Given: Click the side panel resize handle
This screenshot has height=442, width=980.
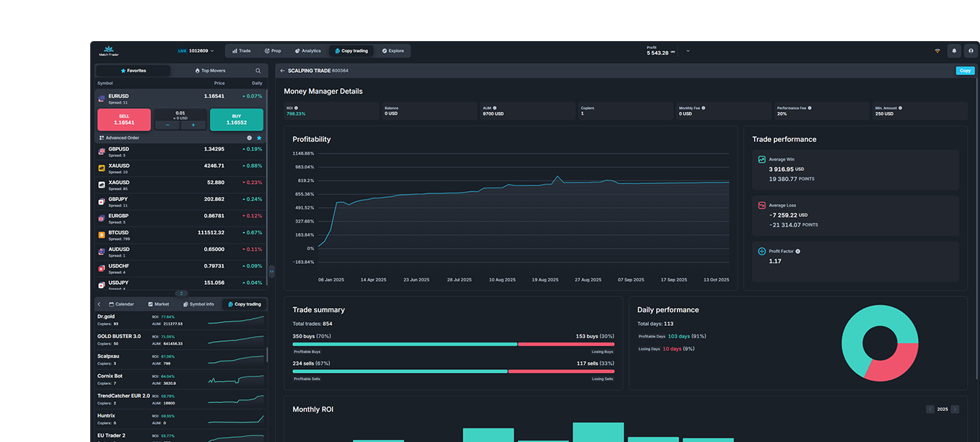Looking at the screenshot, I should tap(271, 271).
